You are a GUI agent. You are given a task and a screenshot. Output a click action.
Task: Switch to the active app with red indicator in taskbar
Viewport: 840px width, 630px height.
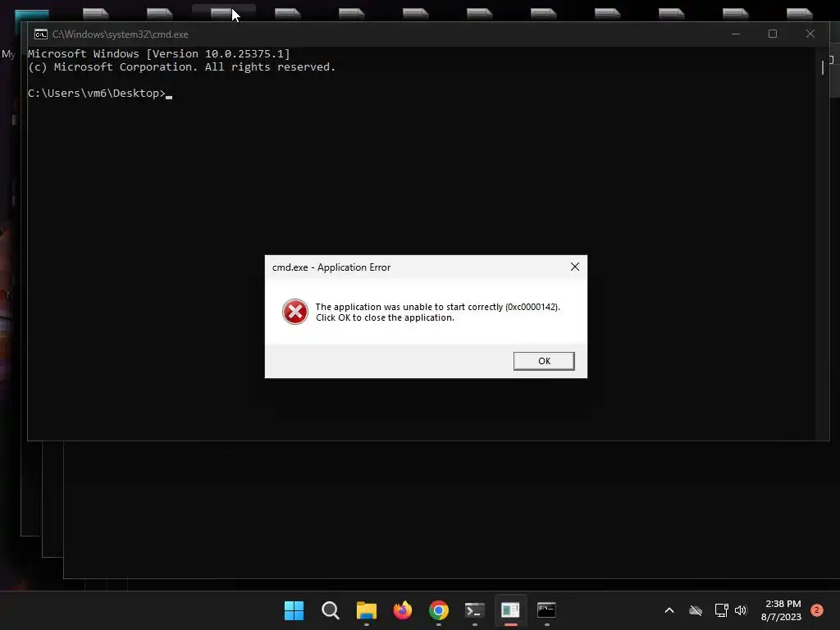click(x=510, y=610)
